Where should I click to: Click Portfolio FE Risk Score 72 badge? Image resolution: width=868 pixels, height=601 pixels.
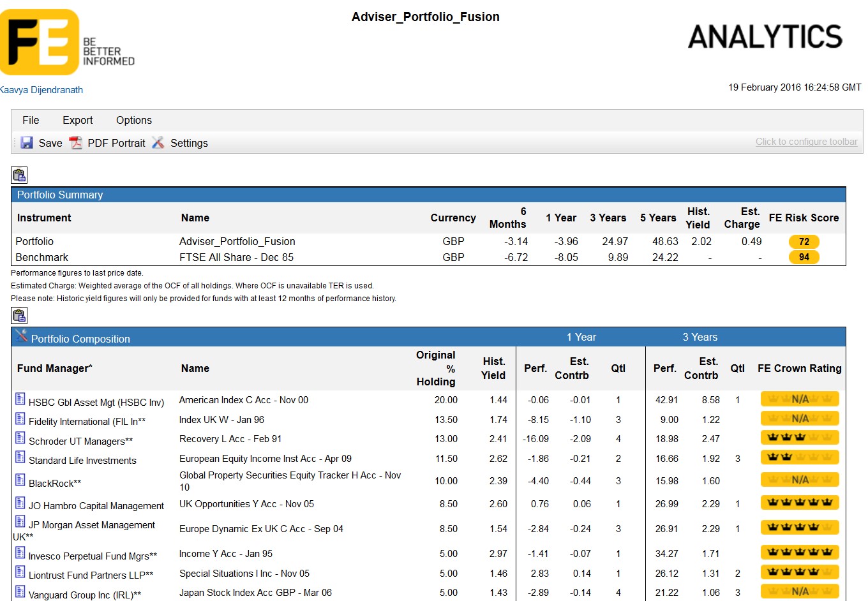(804, 242)
